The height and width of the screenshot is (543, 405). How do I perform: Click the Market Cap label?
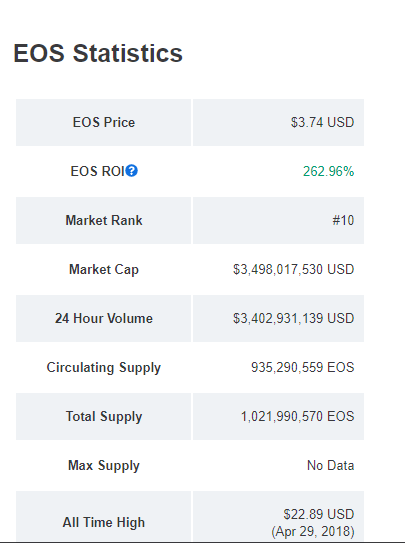[x=104, y=269]
